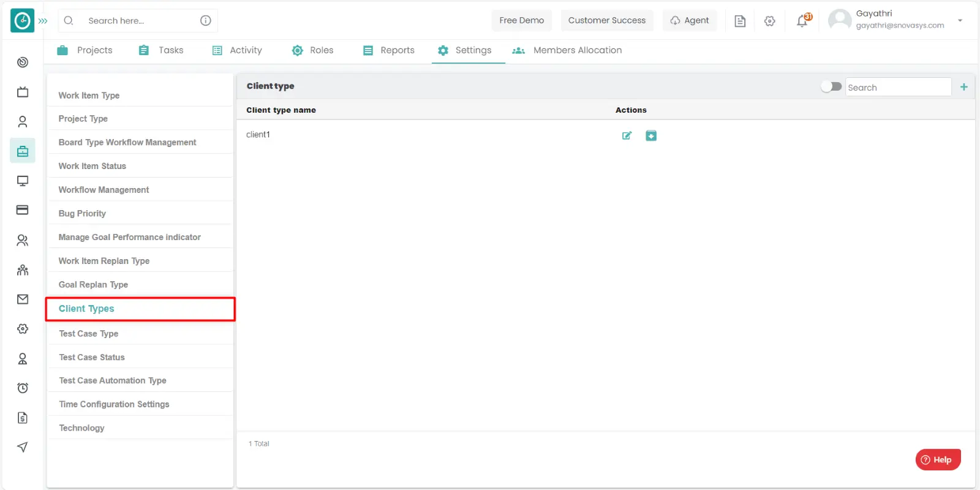The width and height of the screenshot is (980, 490).
Task: Click the dashboard target icon in sidebar
Action: click(x=23, y=62)
